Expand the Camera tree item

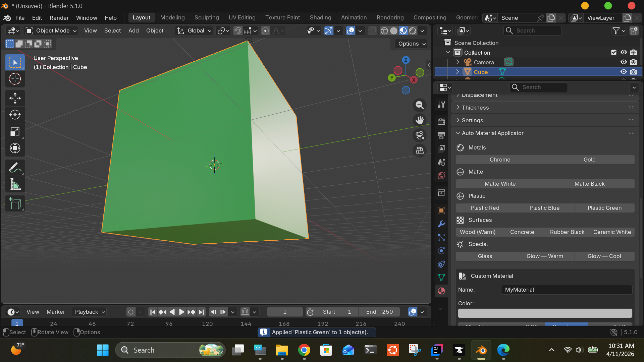pos(458,62)
